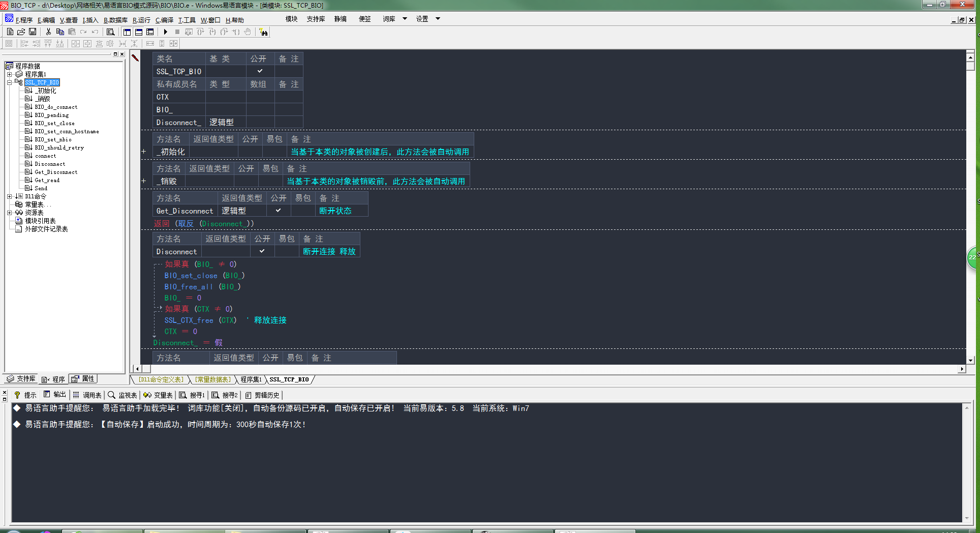The image size is (980, 533).
Task: Click the 模块 button in top bar
Action: (x=292, y=19)
